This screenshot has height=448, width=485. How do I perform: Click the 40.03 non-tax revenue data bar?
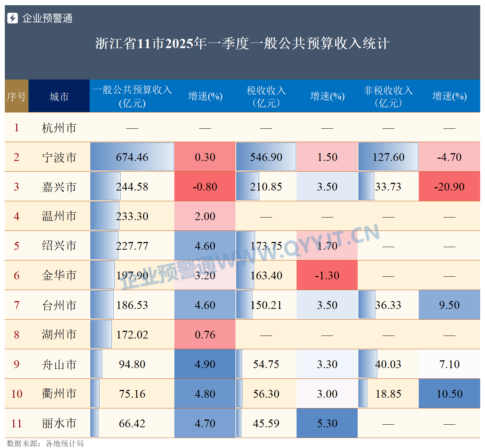(388, 364)
